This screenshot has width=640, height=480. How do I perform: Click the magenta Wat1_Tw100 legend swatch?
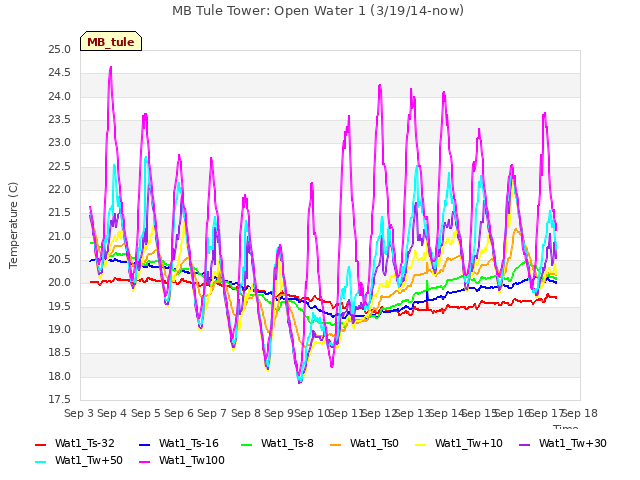pos(145,462)
